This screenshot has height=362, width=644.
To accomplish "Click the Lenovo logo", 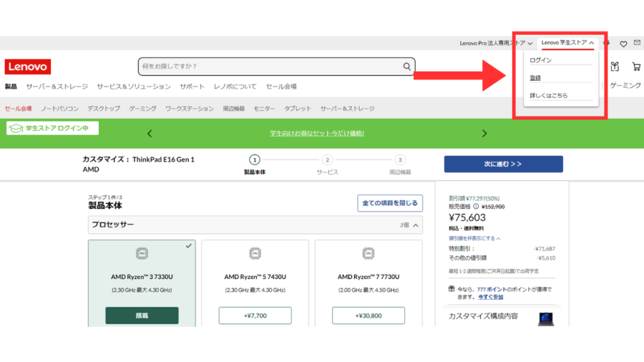I will (x=28, y=67).
